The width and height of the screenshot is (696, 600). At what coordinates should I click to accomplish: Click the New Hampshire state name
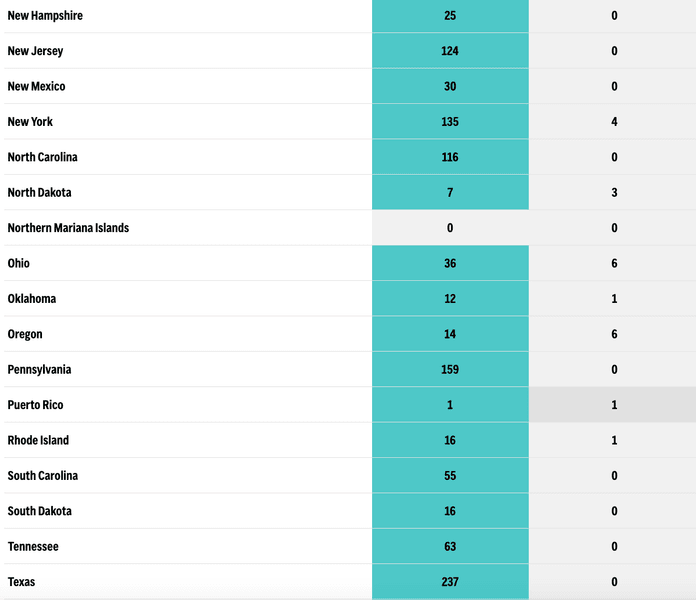tap(45, 16)
